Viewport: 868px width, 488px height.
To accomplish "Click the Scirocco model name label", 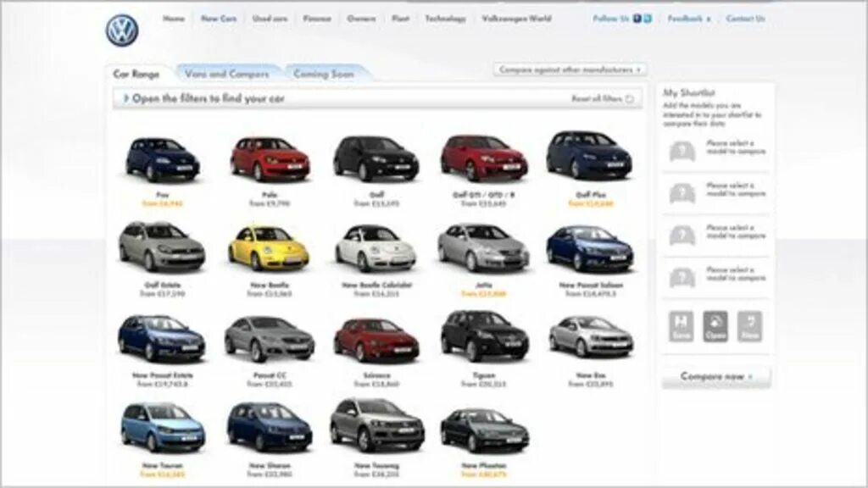I will pos(376,375).
